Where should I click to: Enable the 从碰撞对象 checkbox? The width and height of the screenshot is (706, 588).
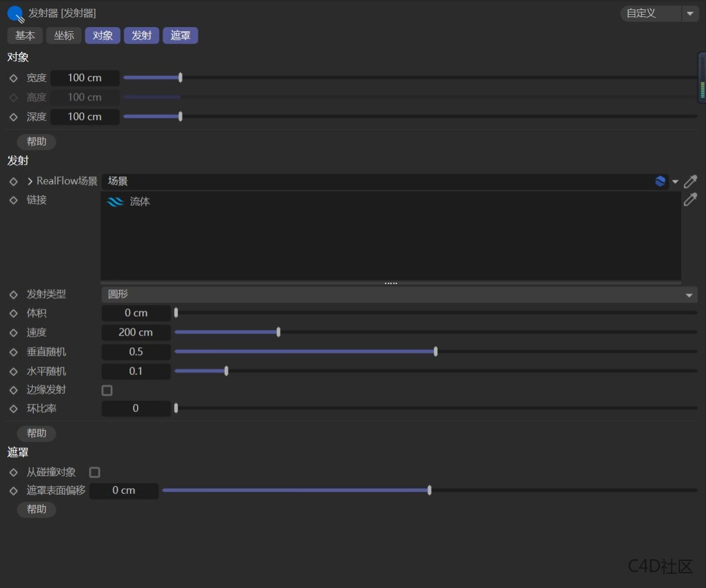pyautogui.click(x=95, y=471)
